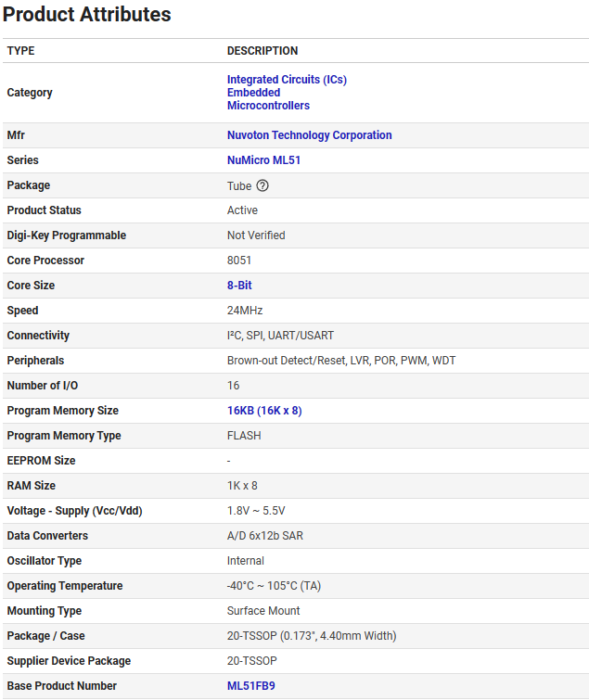Image resolution: width=589 pixels, height=700 pixels.
Task: Follow the Embedded category link
Action: (253, 93)
